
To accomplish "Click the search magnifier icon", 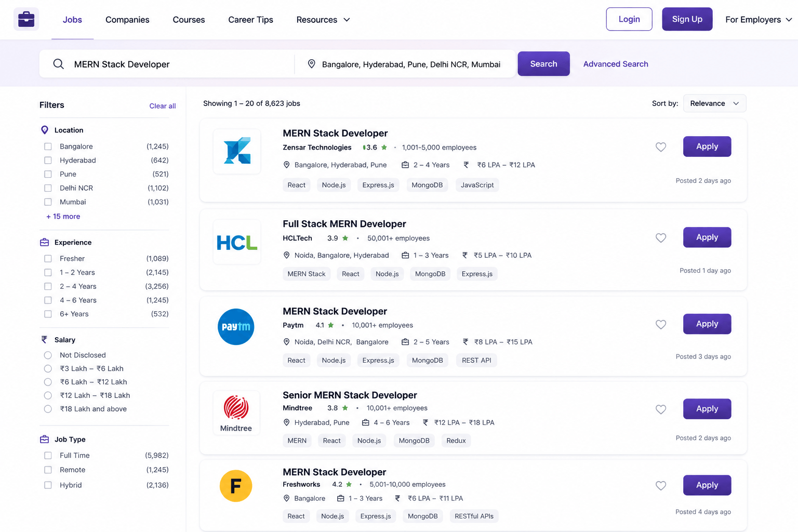I will [x=59, y=64].
